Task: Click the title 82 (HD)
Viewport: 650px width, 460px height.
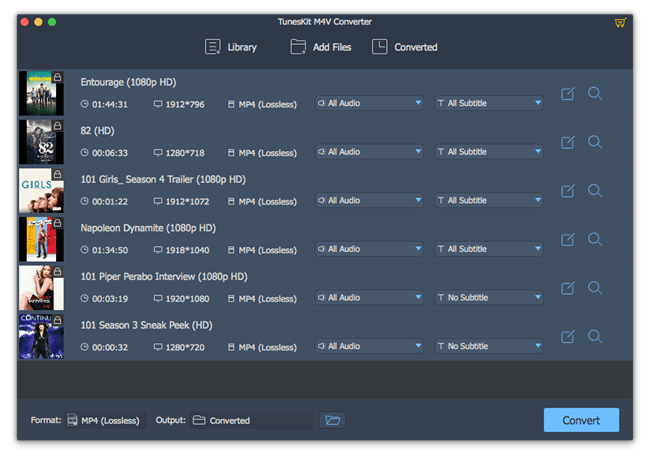Action: pos(97,131)
